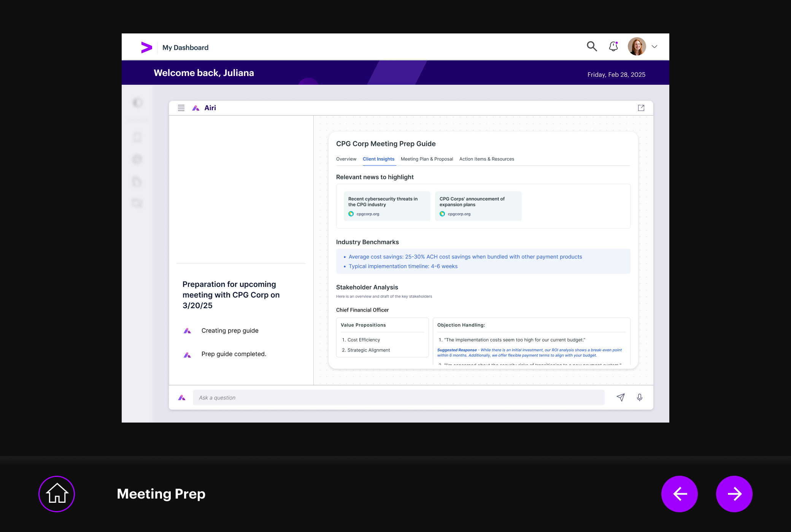Click the send message arrow icon
This screenshot has width=791, height=532.
[621, 397]
